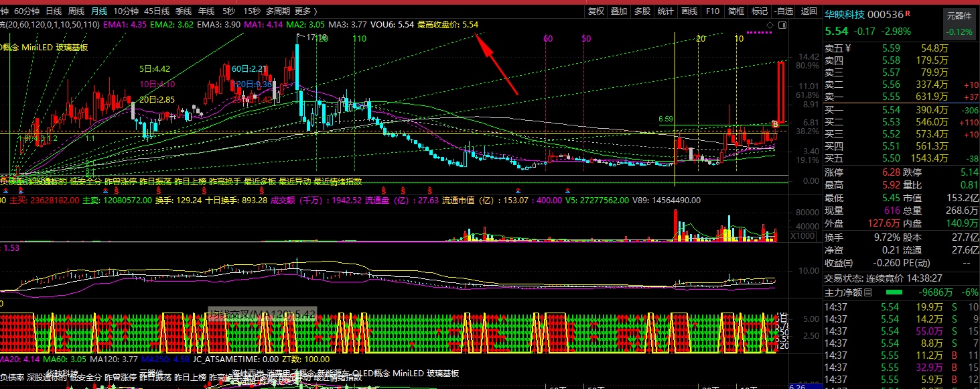Click the 复权 toolbar button
980x389 pixels.
(x=596, y=11)
